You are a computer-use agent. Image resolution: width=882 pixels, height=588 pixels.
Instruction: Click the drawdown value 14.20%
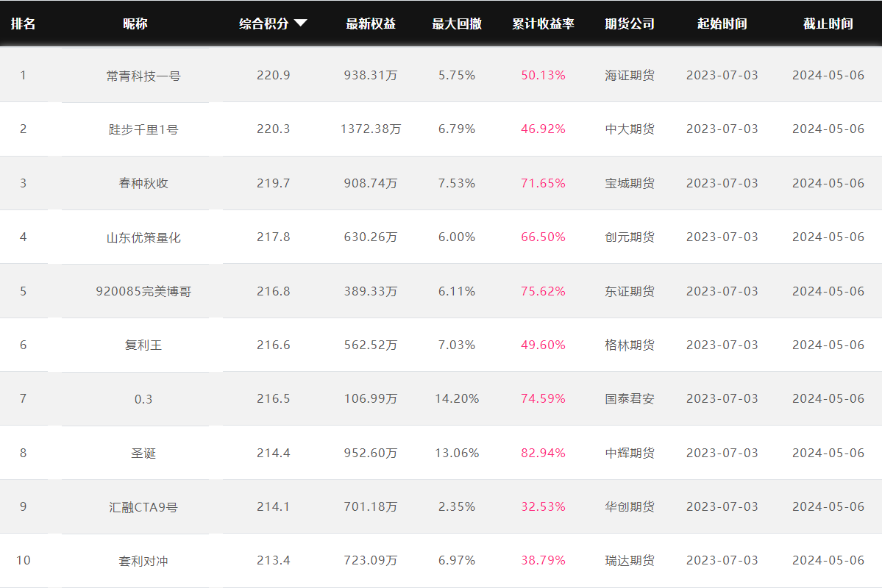[457, 398]
